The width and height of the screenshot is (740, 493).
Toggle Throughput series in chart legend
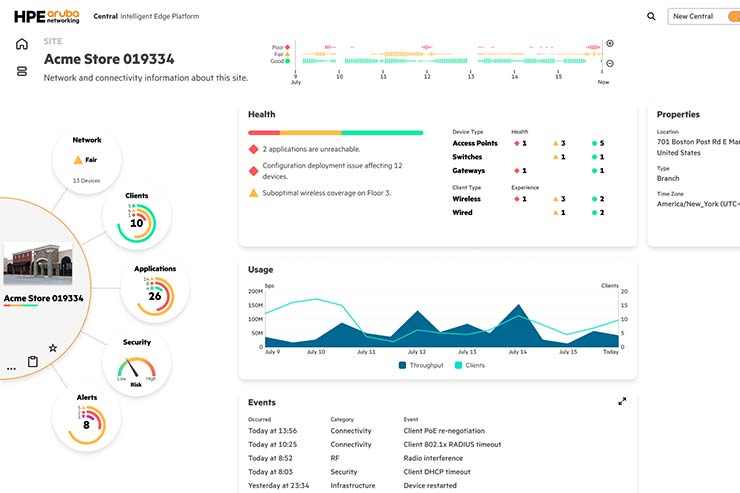pyautogui.click(x=423, y=366)
